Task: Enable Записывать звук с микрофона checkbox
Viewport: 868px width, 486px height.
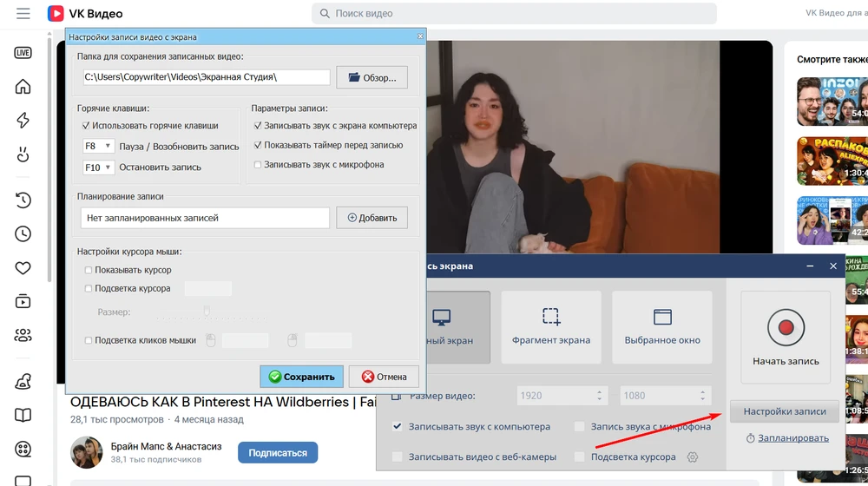Action: tap(258, 164)
